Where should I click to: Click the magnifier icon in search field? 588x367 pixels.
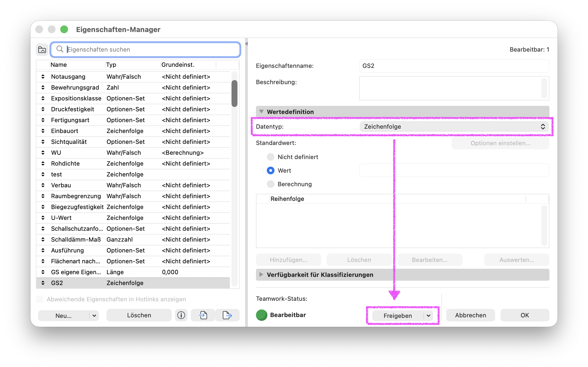click(x=60, y=49)
